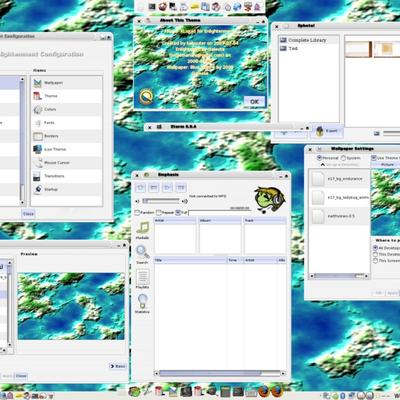
Task: Click the terminal icon in top shelf
Action: point(152,7)
